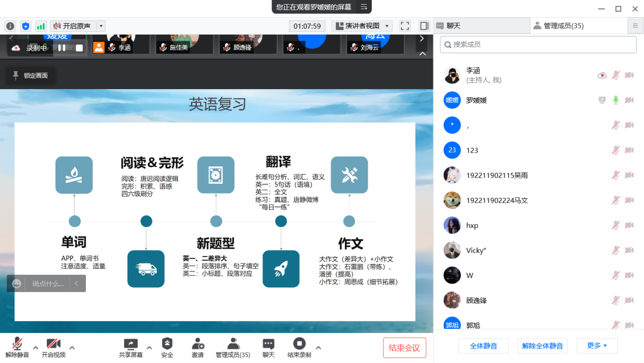Click the 共享屏幕 share screen icon
Viewport: 644px width, 363px height.
click(x=131, y=347)
